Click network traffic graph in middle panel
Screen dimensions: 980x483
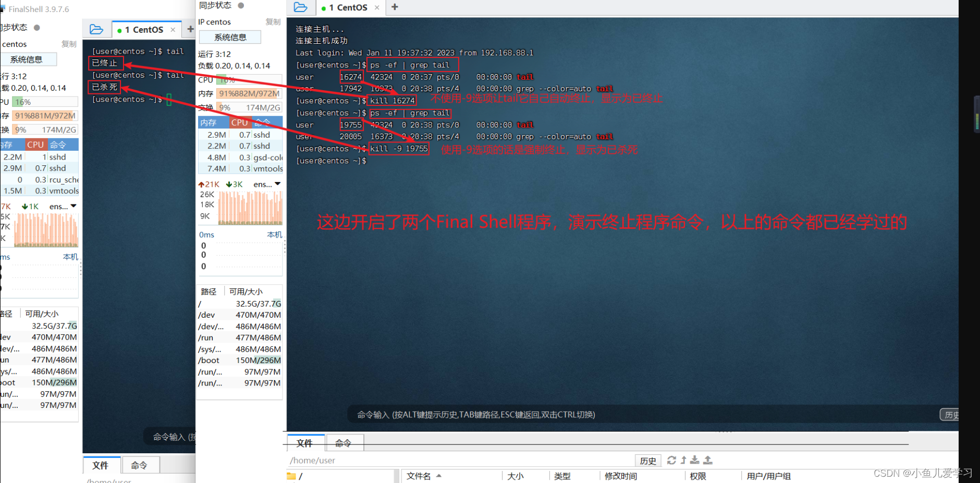250,208
